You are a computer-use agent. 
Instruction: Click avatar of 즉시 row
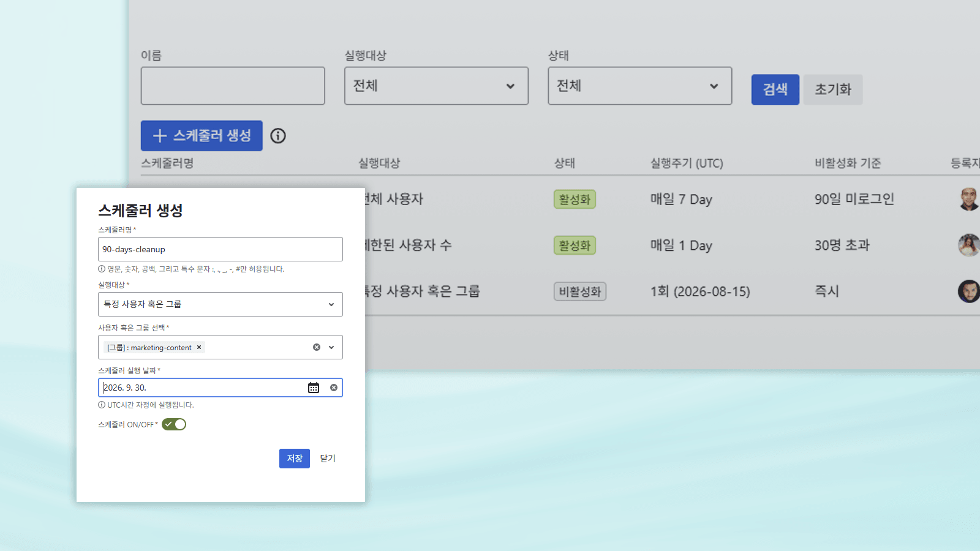[969, 291]
